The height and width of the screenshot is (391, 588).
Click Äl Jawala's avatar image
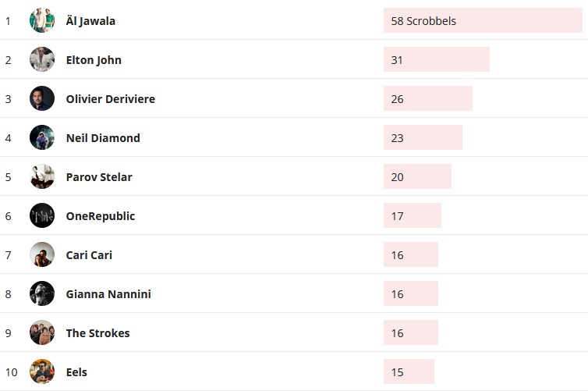(x=42, y=20)
